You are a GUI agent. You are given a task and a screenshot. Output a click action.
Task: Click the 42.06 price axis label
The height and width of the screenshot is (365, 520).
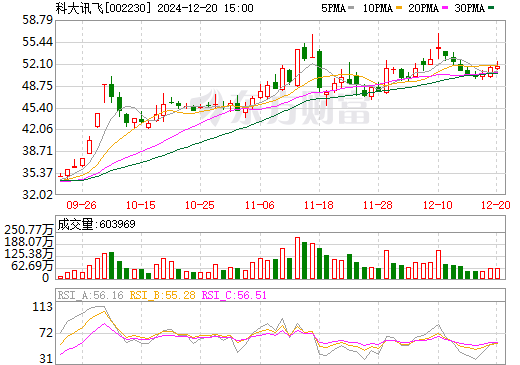pyautogui.click(x=38, y=129)
